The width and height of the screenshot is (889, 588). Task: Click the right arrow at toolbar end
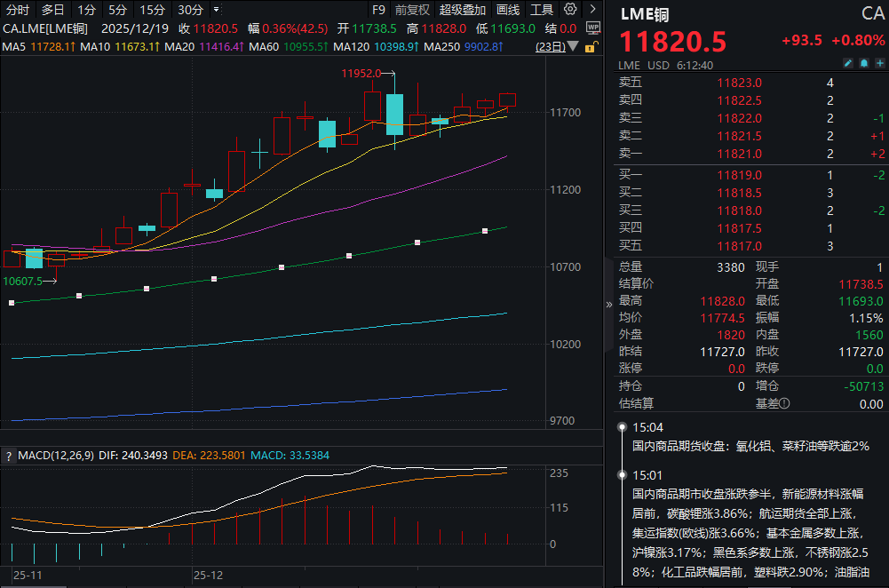point(592,10)
